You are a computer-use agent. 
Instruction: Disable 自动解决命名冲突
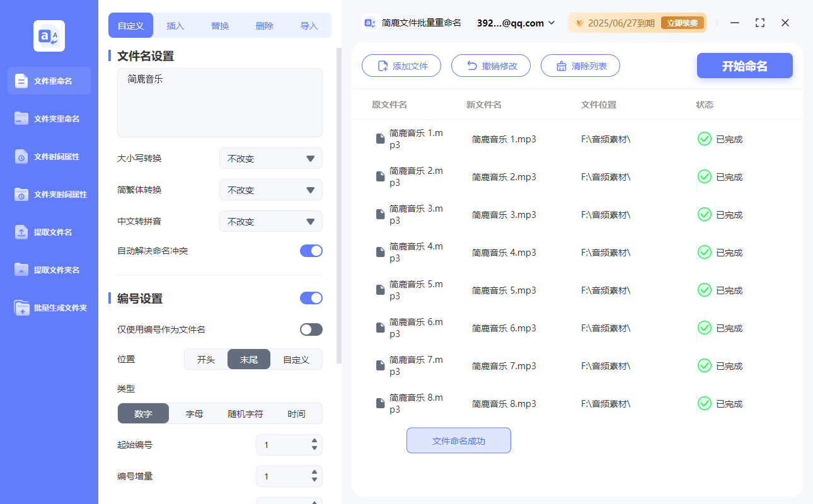click(x=311, y=250)
